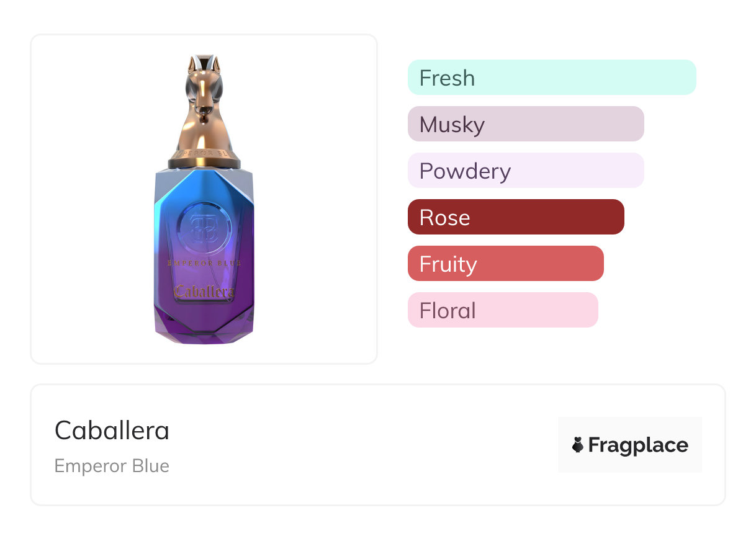Pick the Fruity accord bar
The height and width of the screenshot is (536, 756).
coord(505,264)
